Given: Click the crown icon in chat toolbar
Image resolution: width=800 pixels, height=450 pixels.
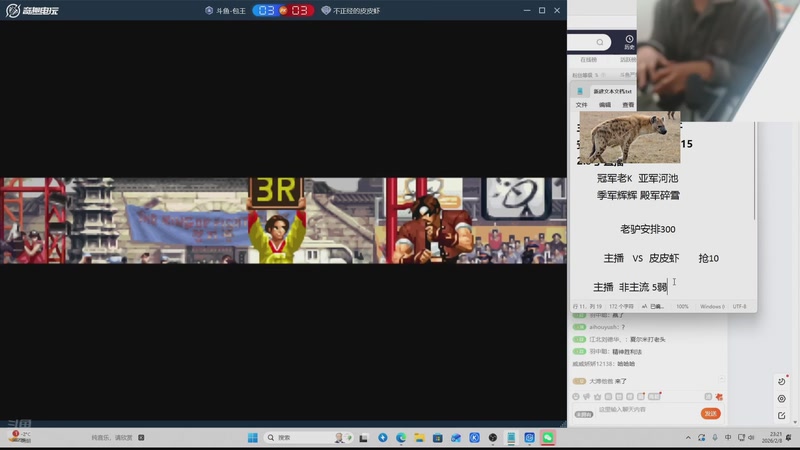Looking at the screenshot, I should tap(597, 396).
